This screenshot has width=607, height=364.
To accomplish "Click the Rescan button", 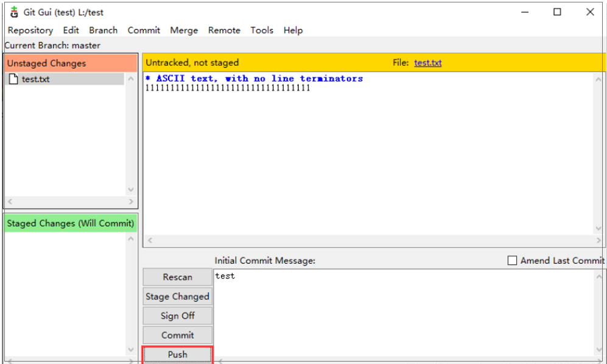I will (177, 277).
